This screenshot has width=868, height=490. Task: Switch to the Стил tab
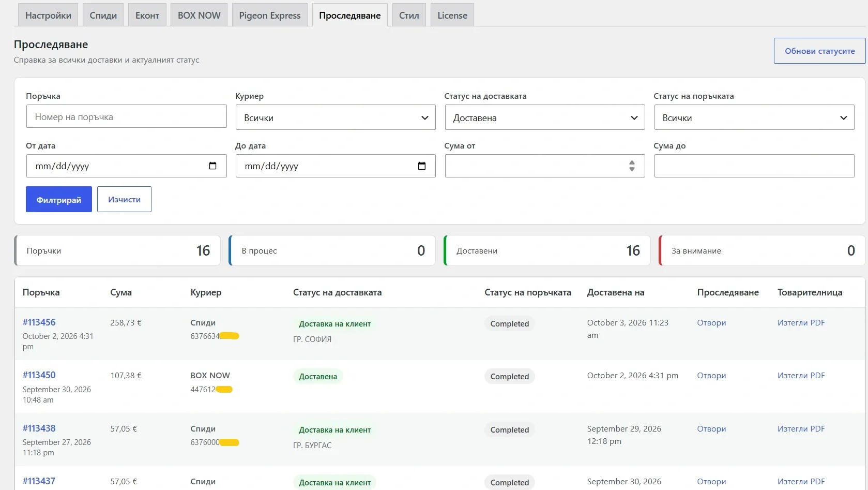coord(409,15)
